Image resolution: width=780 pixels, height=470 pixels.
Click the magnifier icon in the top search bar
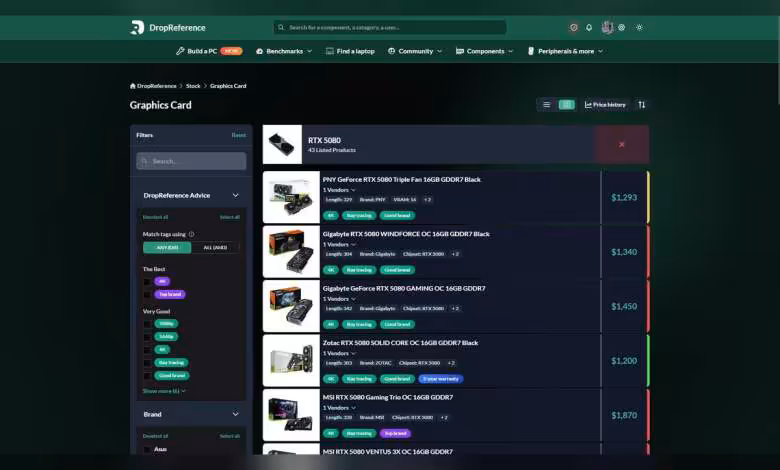(281, 27)
